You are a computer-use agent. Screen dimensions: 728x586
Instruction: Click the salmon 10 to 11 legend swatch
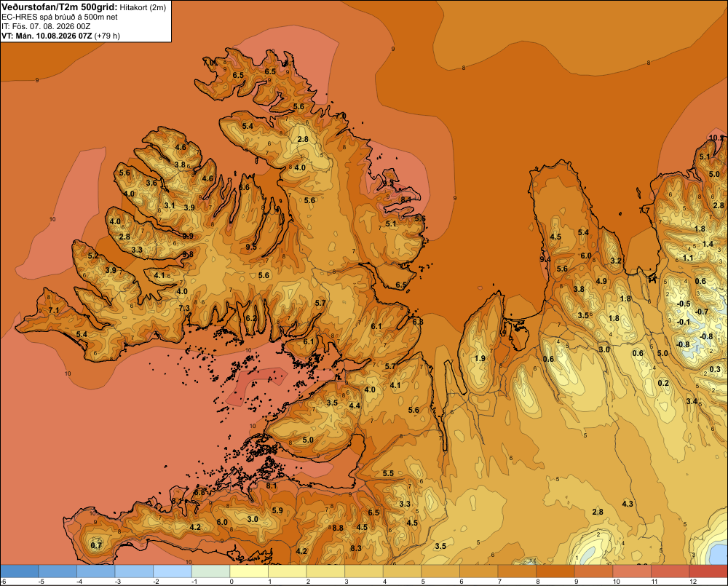tap(632, 571)
